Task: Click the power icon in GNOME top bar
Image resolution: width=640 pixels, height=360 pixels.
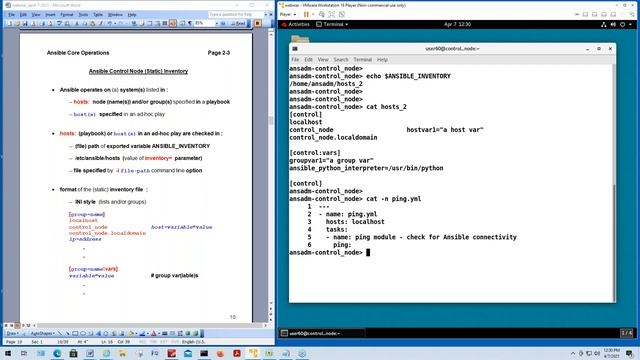Action: [622, 24]
